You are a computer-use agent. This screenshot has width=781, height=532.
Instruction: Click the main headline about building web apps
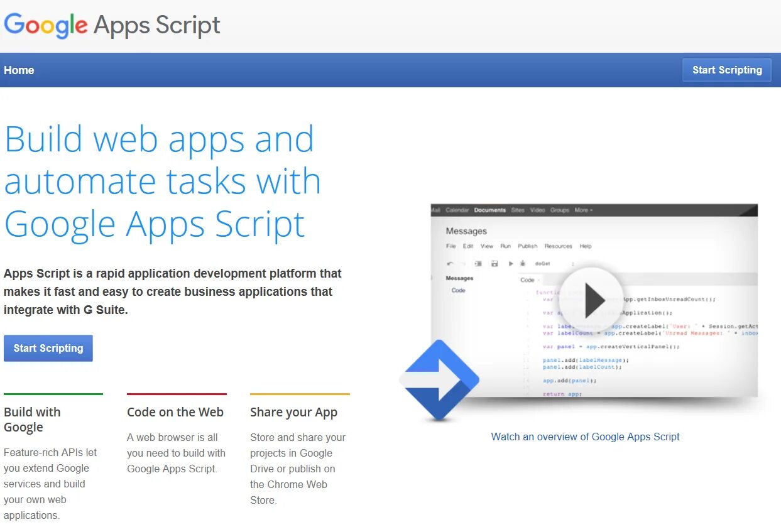(162, 182)
